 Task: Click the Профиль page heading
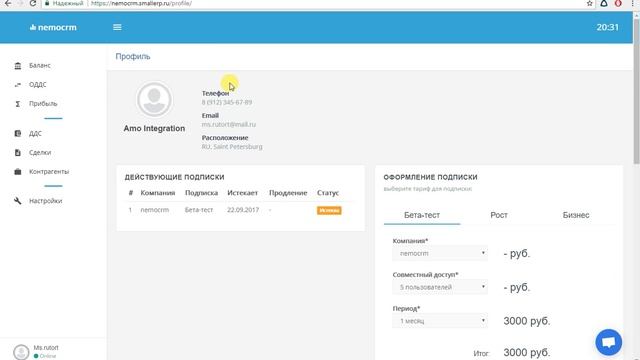[x=133, y=56]
